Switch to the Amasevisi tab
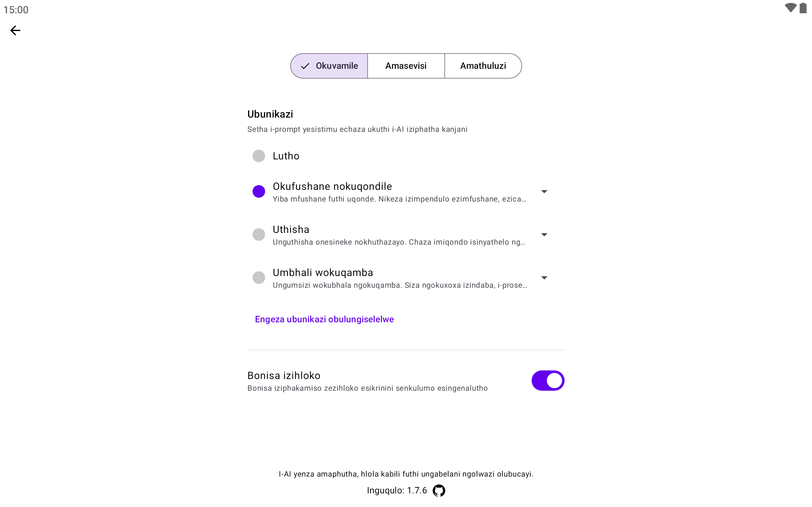 coord(406,66)
